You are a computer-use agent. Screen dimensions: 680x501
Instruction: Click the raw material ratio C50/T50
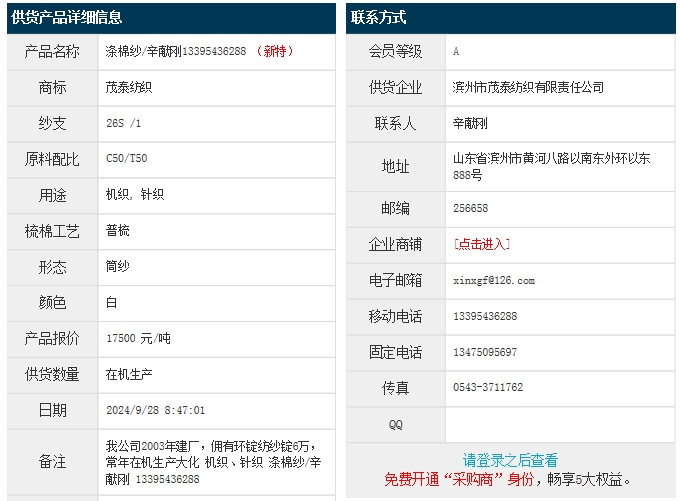coord(127,158)
